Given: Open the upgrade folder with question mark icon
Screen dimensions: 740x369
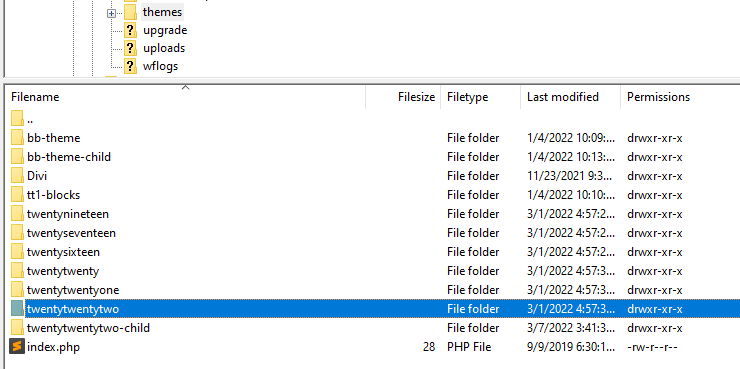Looking at the screenshot, I should pyautogui.click(x=131, y=30).
